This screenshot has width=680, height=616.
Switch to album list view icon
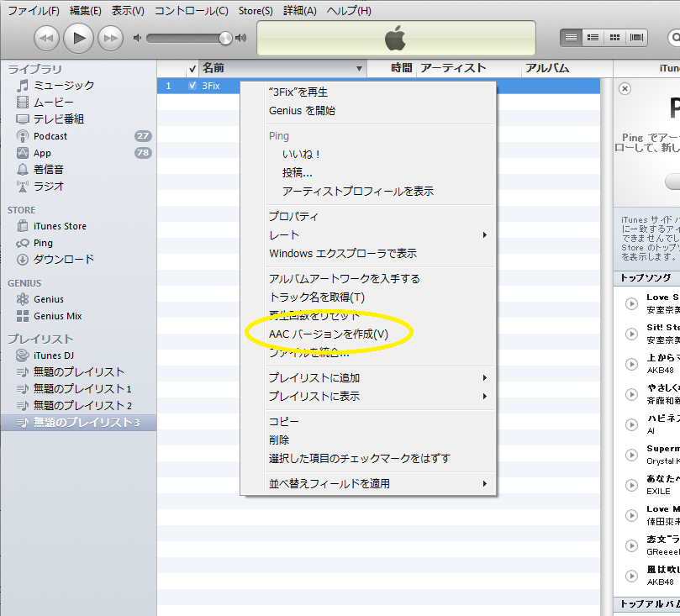[593, 38]
